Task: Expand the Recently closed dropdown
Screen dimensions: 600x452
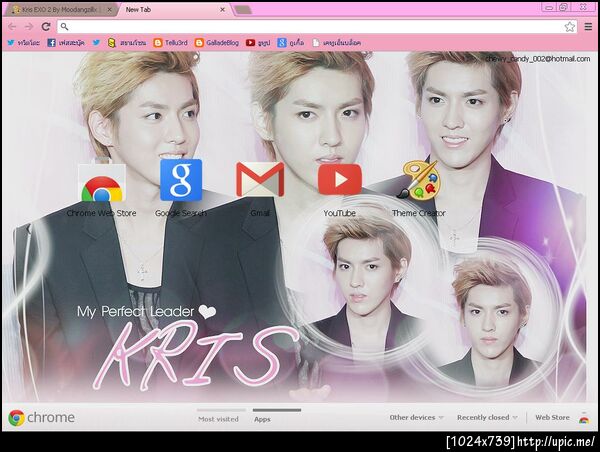Action: tap(487, 418)
